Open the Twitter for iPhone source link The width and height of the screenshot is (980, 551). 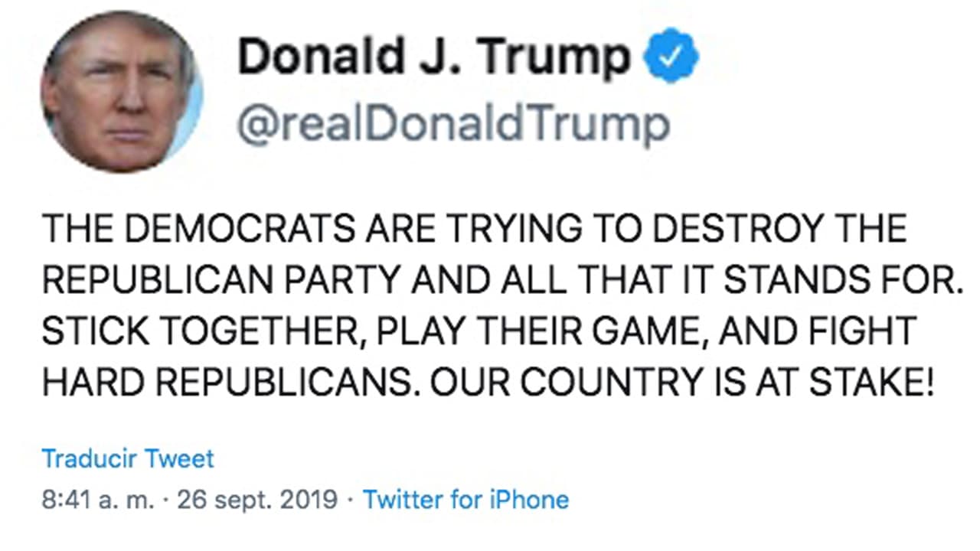point(465,500)
